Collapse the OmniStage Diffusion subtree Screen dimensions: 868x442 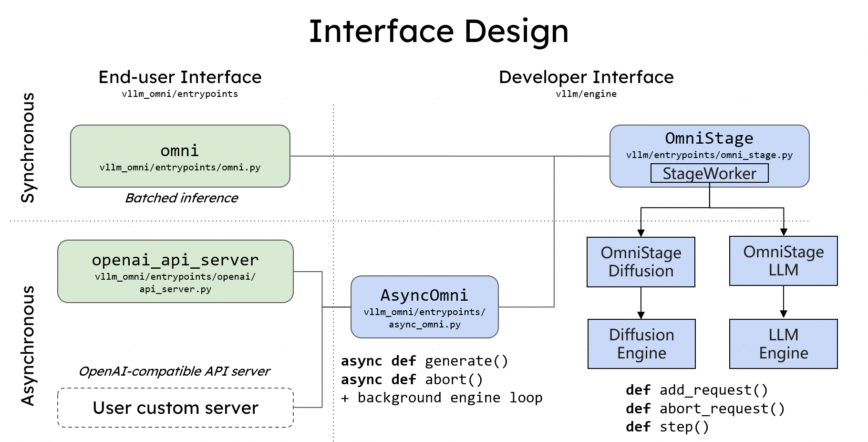click(641, 262)
